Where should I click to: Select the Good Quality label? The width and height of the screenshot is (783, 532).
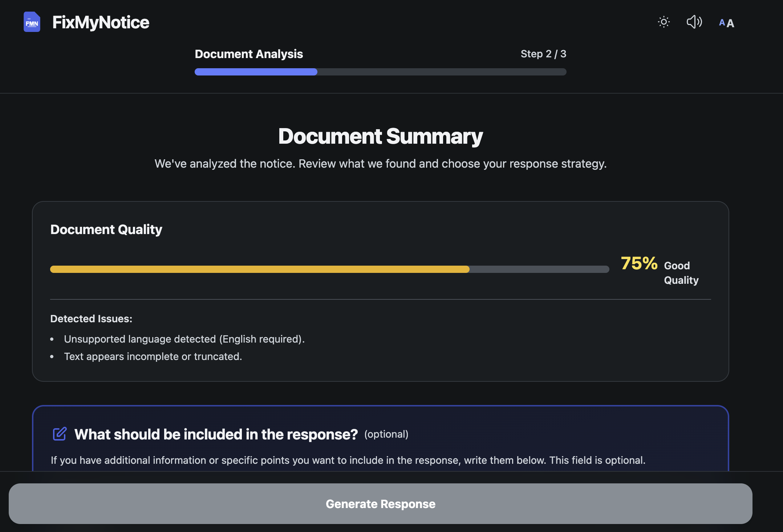tap(681, 273)
